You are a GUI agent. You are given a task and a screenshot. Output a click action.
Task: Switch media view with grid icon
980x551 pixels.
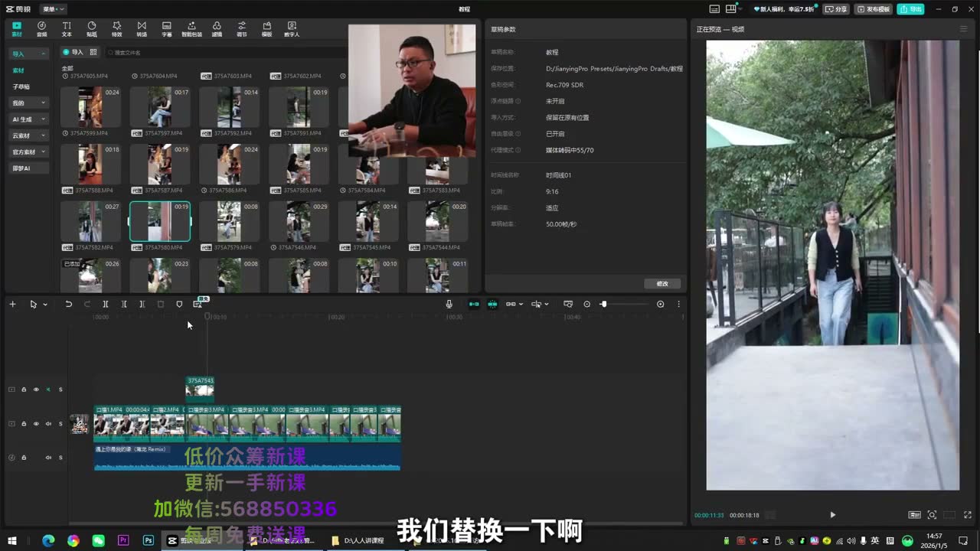93,52
